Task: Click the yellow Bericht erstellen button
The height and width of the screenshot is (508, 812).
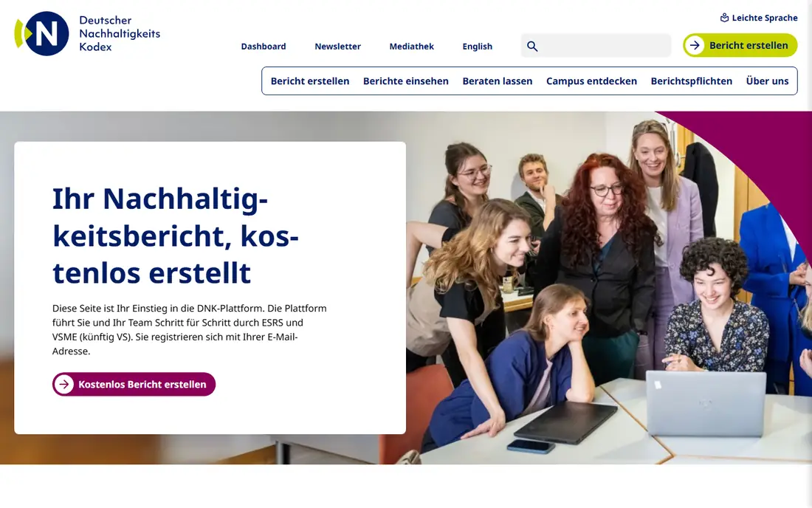Action: tap(740, 46)
